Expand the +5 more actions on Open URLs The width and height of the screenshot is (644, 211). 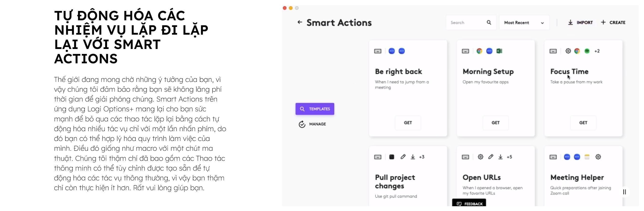tap(509, 157)
